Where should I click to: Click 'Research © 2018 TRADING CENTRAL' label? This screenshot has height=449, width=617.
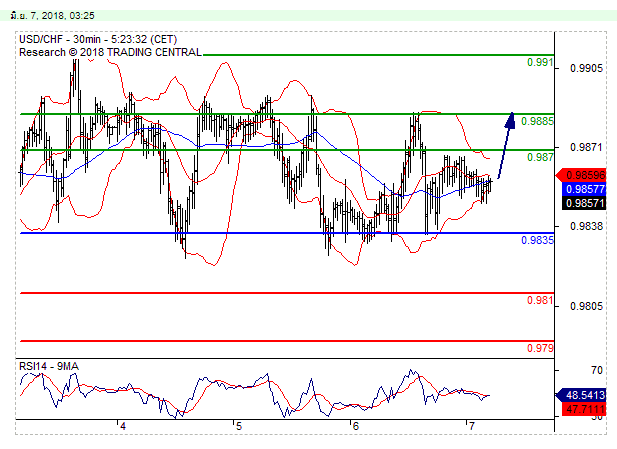[110, 52]
